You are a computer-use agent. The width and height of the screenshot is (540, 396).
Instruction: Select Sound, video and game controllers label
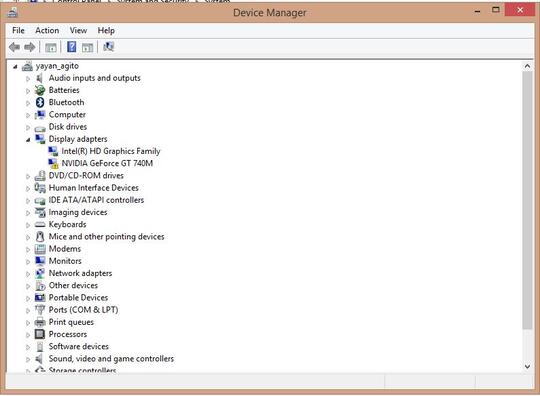coord(111,358)
